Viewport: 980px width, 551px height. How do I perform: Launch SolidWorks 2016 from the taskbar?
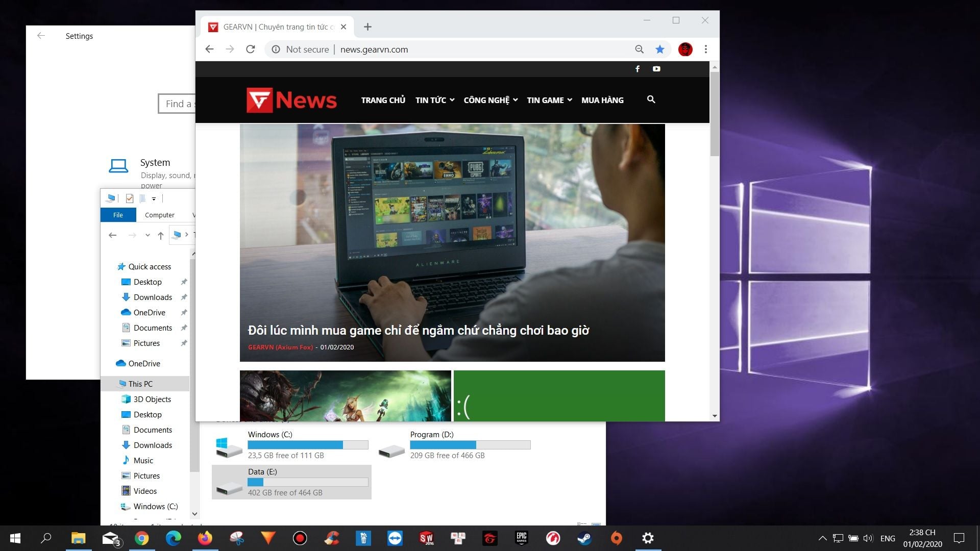click(x=426, y=538)
